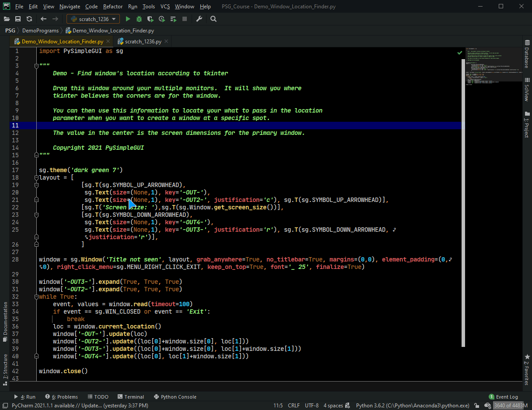Viewport: 532px width, 410px height.
Task: Change line separator via CRLF in status bar
Action: tap(294, 406)
